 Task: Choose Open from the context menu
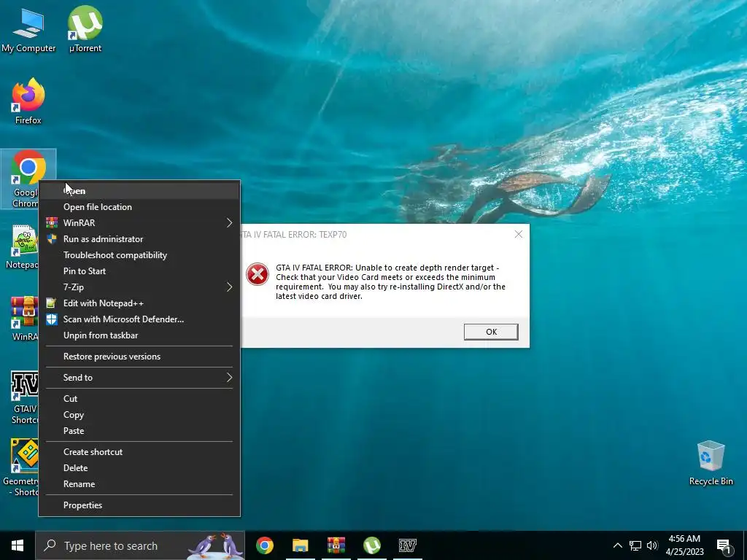click(x=139, y=191)
